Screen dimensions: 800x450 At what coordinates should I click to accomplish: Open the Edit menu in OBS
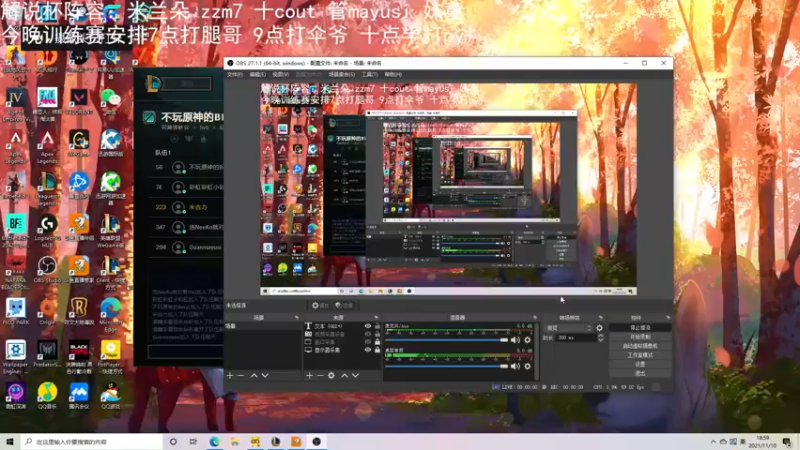tap(257, 74)
